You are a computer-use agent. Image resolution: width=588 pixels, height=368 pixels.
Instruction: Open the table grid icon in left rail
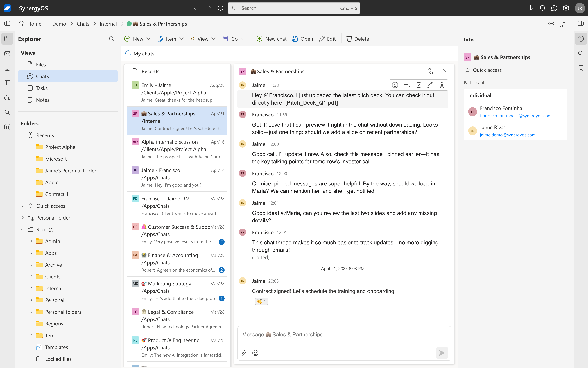[7, 83]
